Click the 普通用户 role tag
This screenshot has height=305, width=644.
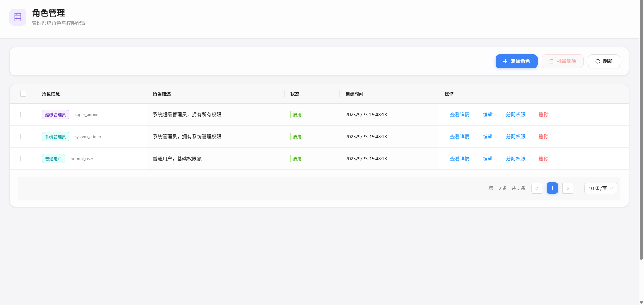click(53, 159)
